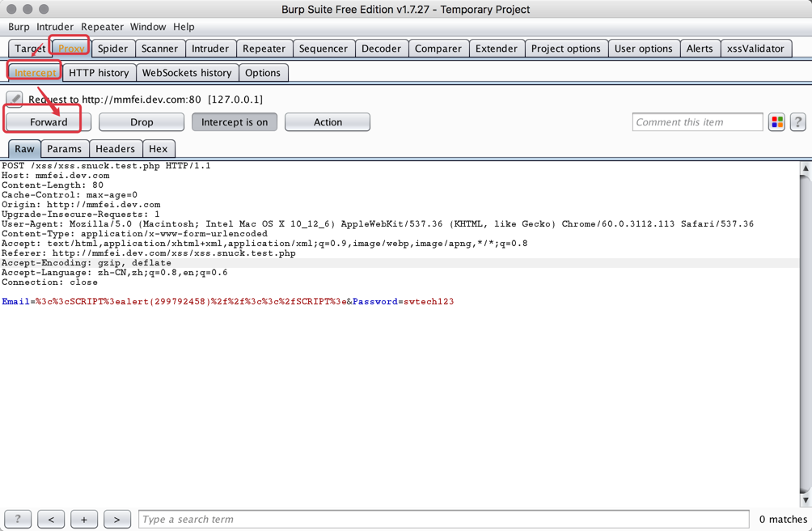Switch to the Params tab
This screenshot has width=812, height=531.
(x=65, y=148)
